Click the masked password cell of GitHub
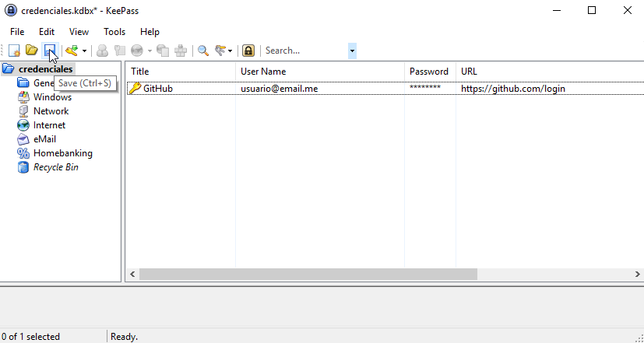The image size is (644, 343). [425, 88]
